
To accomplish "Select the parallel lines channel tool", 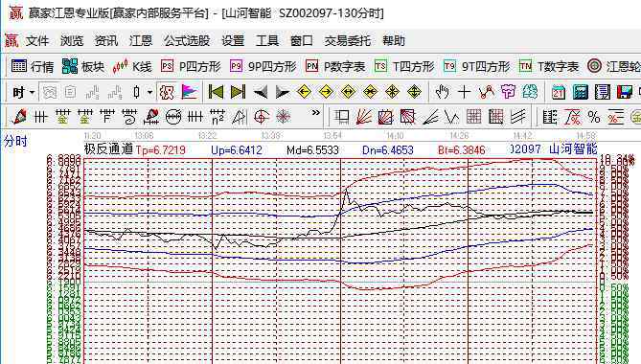I will [x=518, y=117].
